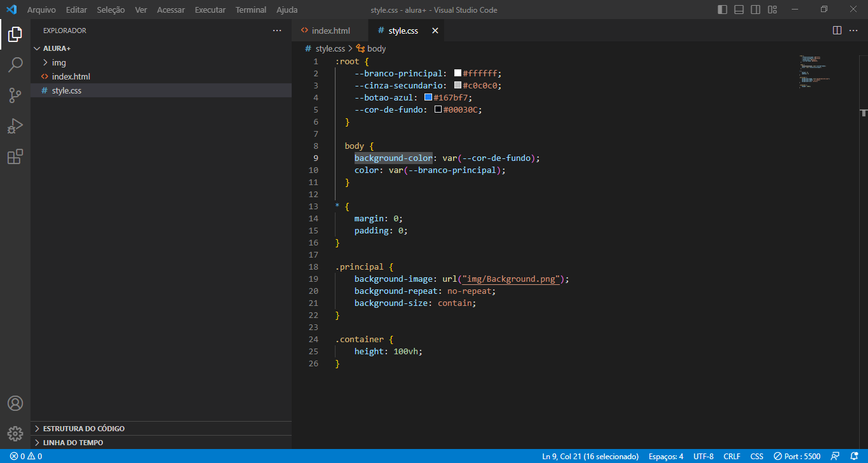Open the Ver menu
Screen dimensions: 868x463
[x=141, y=10]
